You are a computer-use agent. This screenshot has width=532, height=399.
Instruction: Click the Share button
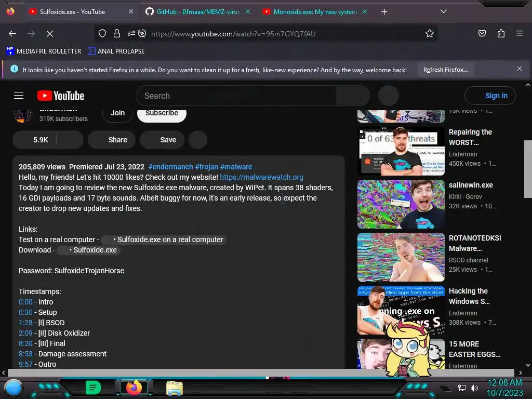pos(112,140)
